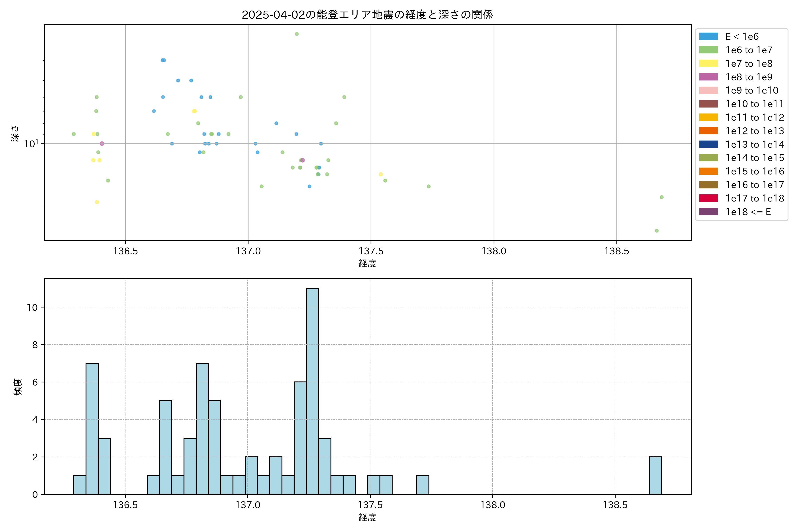The image size is (798, 532).
Task: Click the chart title about 能登エリア地震
Action: click(x=367, y=15)
